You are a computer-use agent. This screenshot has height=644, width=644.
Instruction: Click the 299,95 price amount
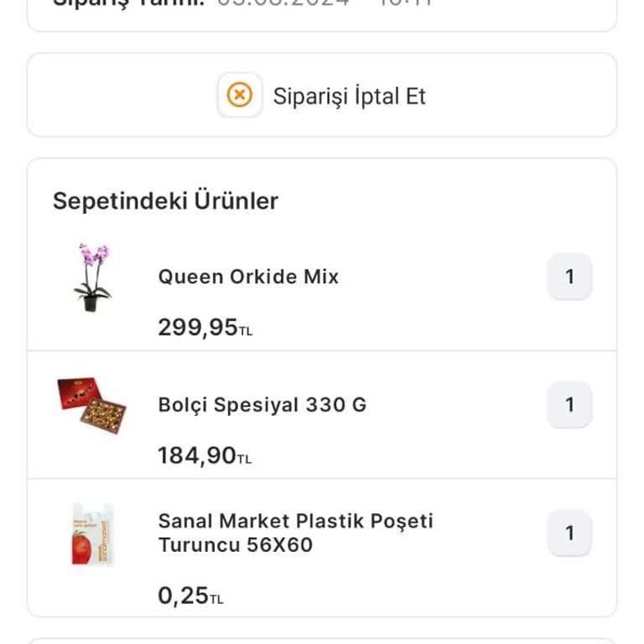coord(198,328)
